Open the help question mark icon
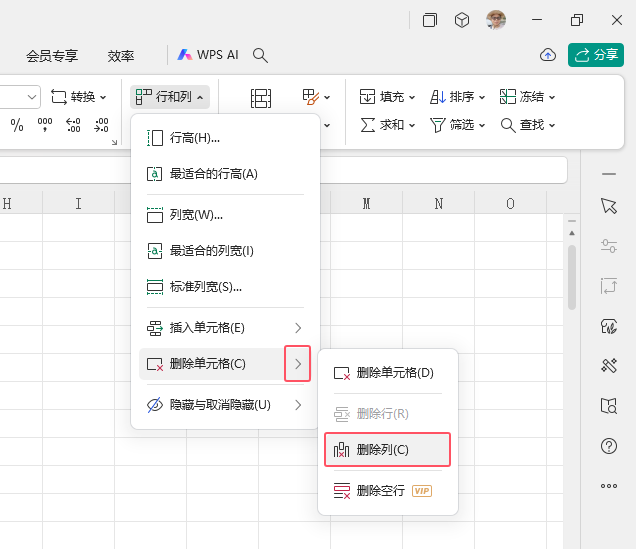The height and width of the screenshot is (549, 636). click(608, 446)
